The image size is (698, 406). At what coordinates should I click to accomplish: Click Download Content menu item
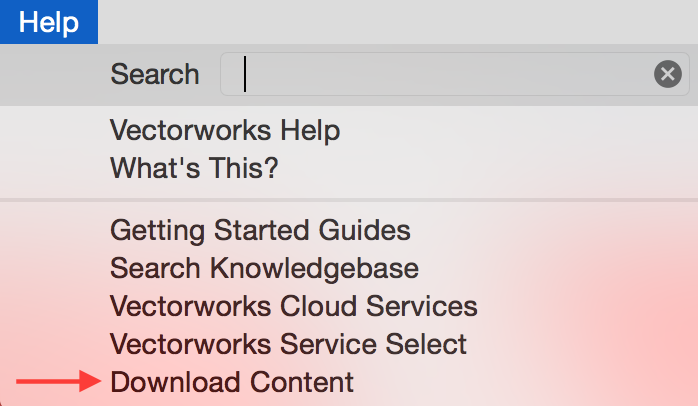pos(232,382)
